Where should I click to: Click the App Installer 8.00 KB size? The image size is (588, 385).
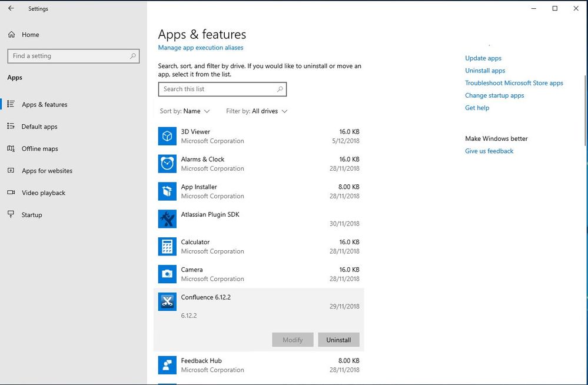tap(349, 187)
